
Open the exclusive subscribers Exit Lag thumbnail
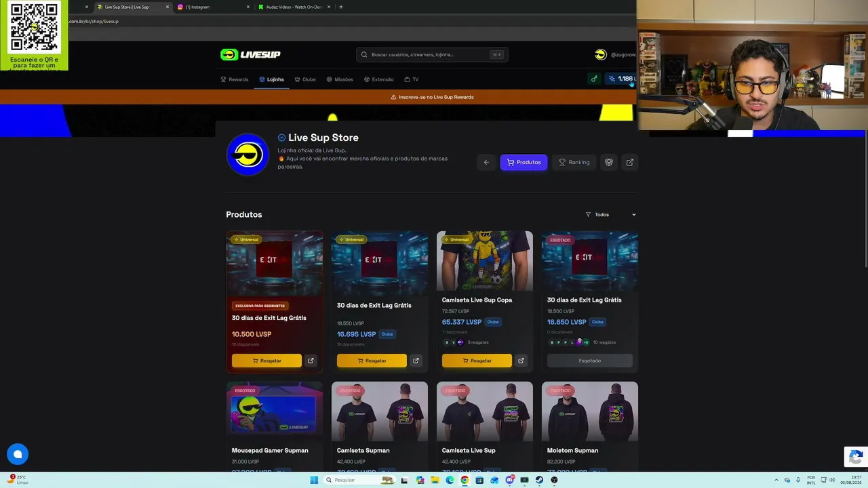(x=275, y=264)
